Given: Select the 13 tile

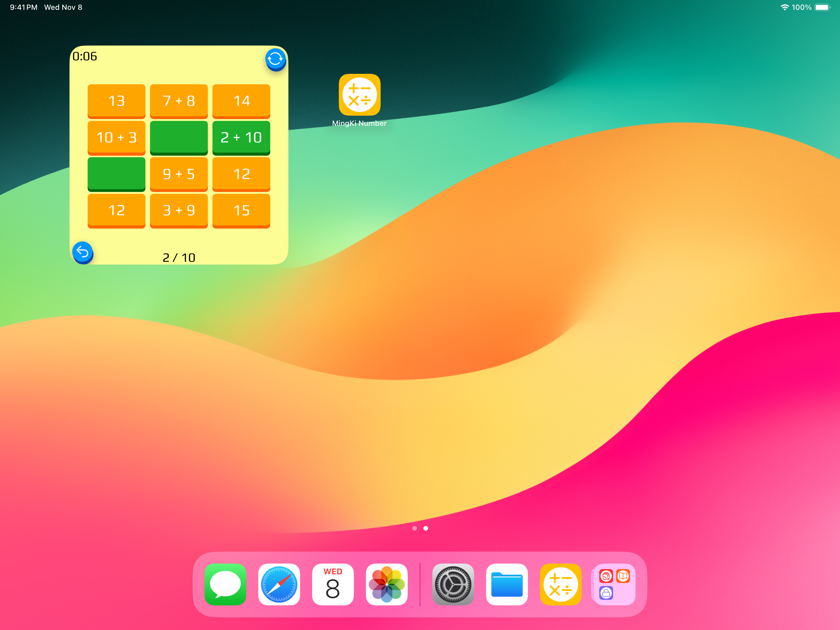Looking at the screenshot, I should [x=117, y=101].
